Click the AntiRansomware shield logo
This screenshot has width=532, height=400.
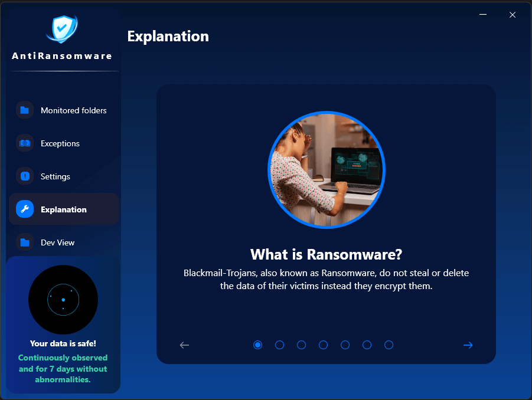tap(61, 28)
